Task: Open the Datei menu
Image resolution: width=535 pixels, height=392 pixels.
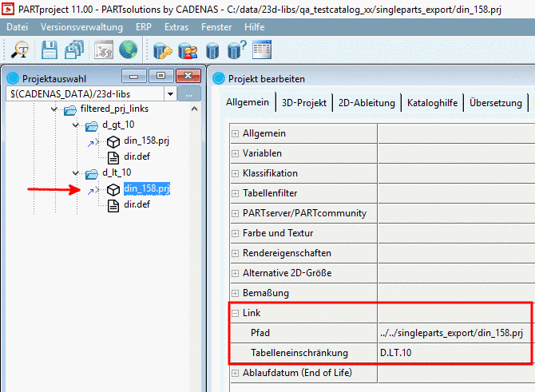Action: [17, 27]
